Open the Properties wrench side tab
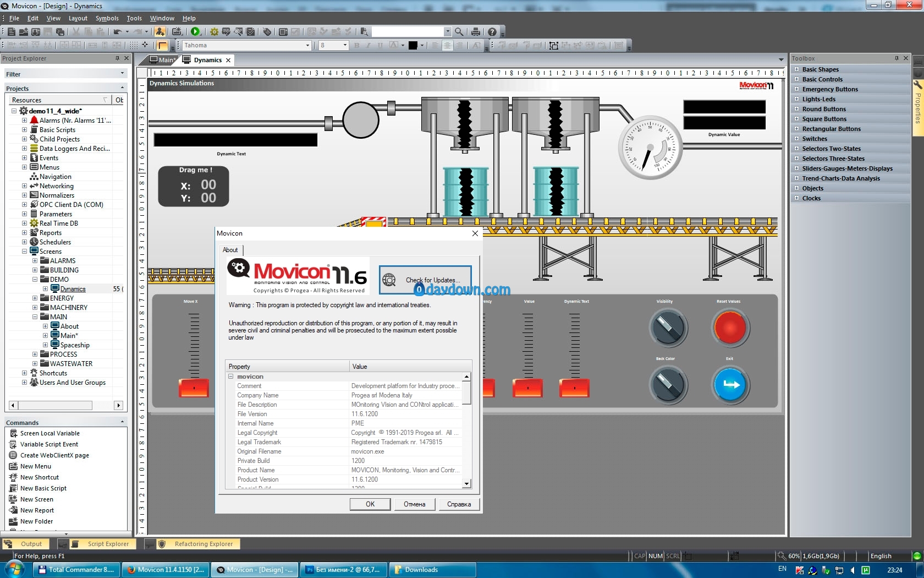This screenshot has height=578, width=924. (x=918, y=107)
